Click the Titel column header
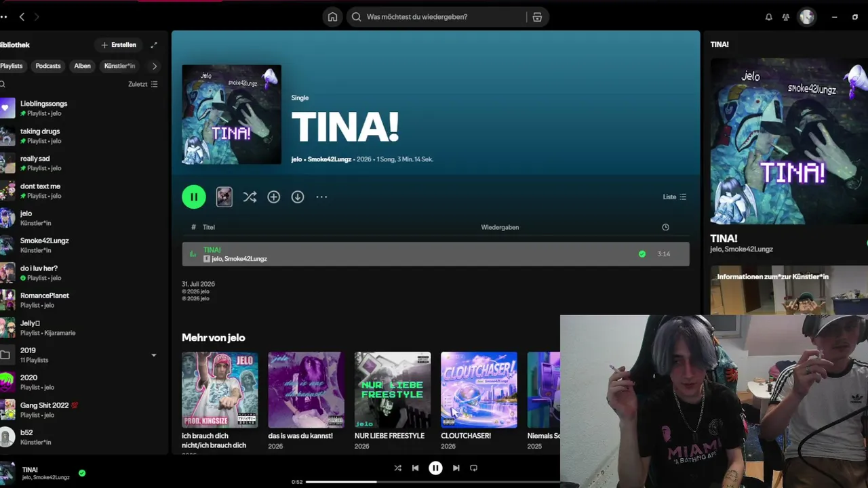The height and width of the screenshot is (488, 868). [x=209, y=227]
